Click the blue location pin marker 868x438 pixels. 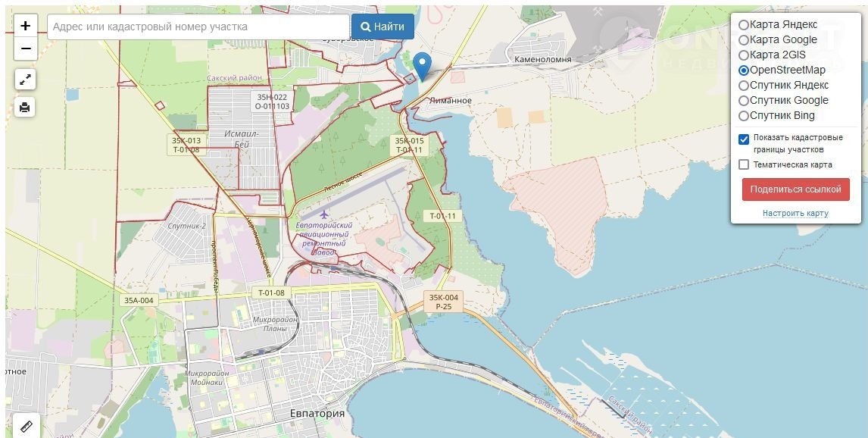[x=423, y=67]
